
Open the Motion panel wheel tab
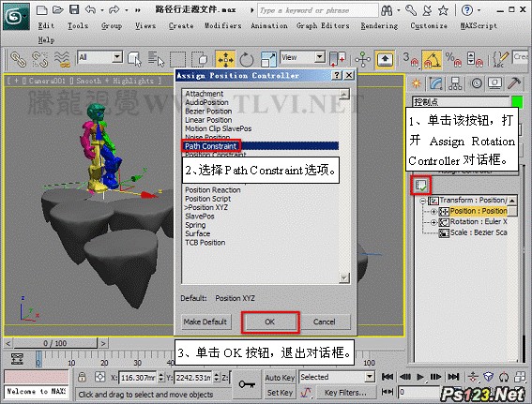click(476, 83)
